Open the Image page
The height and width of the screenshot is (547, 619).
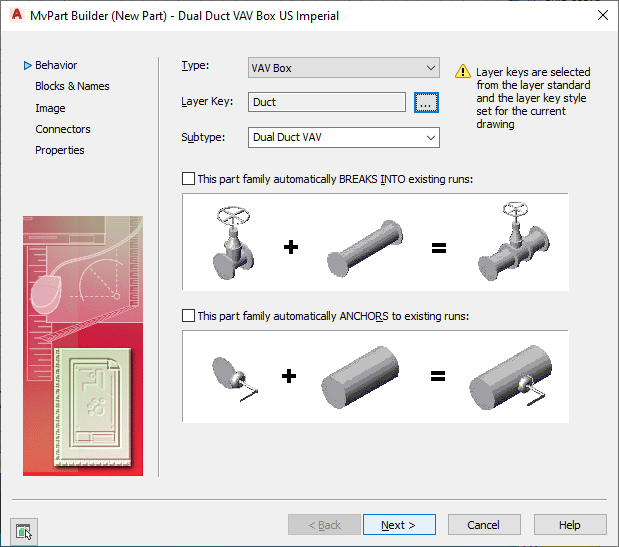coord(50,108)
